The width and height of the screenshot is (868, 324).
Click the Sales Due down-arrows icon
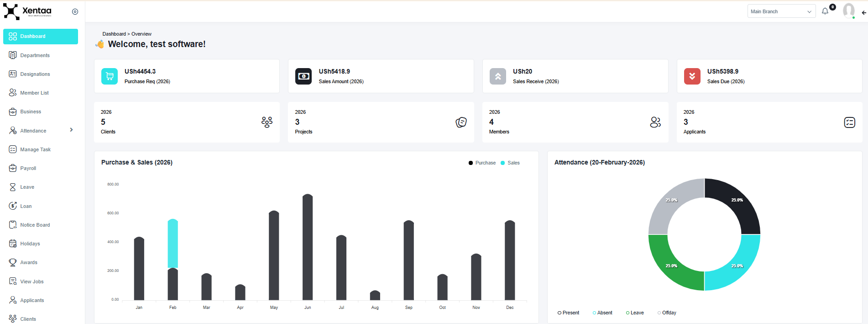point(692,76)
